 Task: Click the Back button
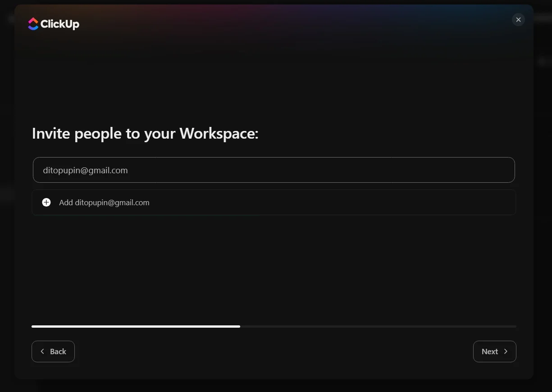[53, 351]
